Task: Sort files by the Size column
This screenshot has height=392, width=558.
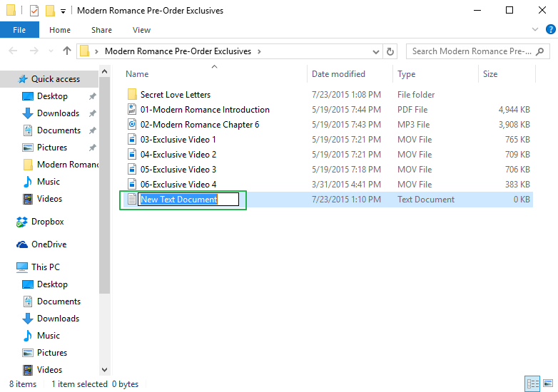Action: pyautogui.click(x=490, y=74)
